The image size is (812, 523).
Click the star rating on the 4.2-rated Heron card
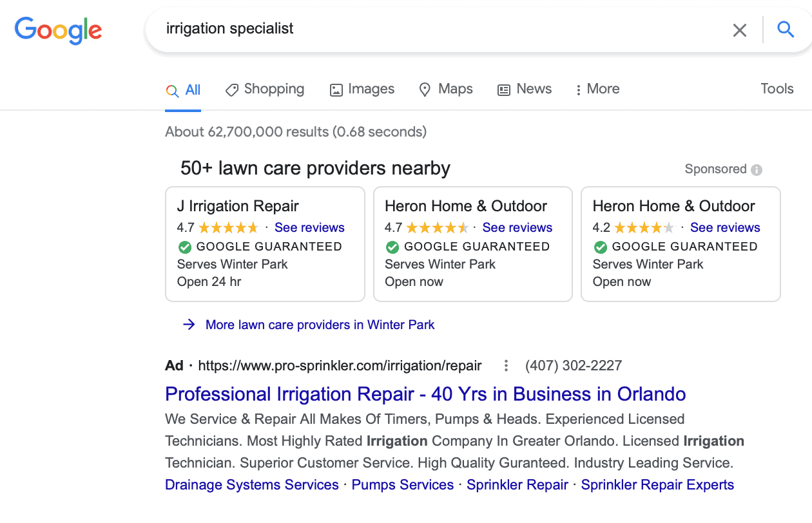644,227
